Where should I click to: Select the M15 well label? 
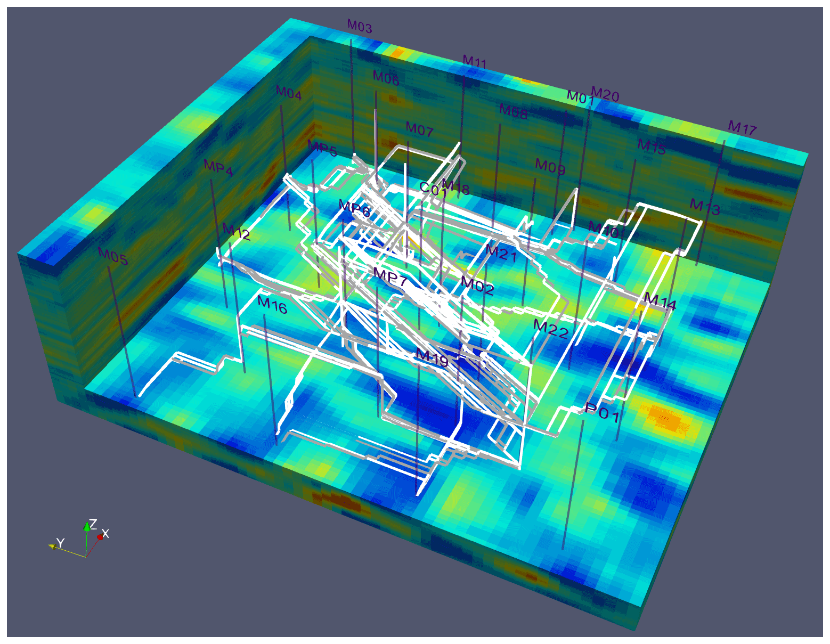pyautogui.click(x=652, y=146)
